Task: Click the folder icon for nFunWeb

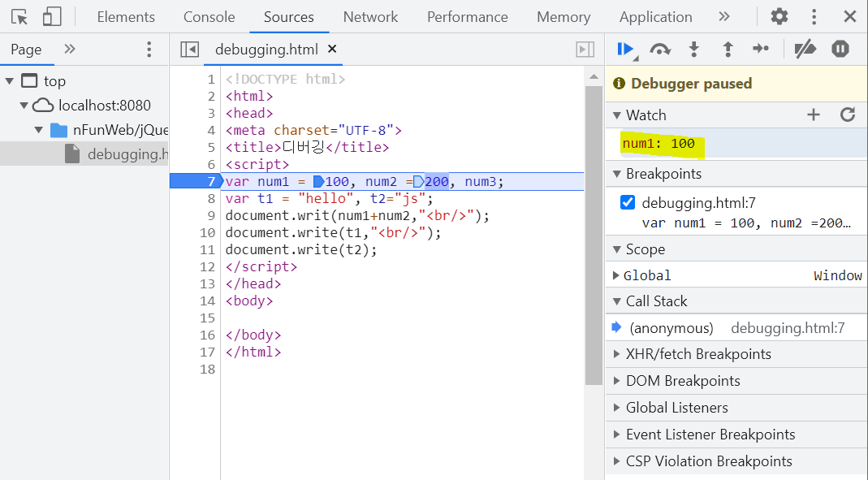Action: point(58,130)
